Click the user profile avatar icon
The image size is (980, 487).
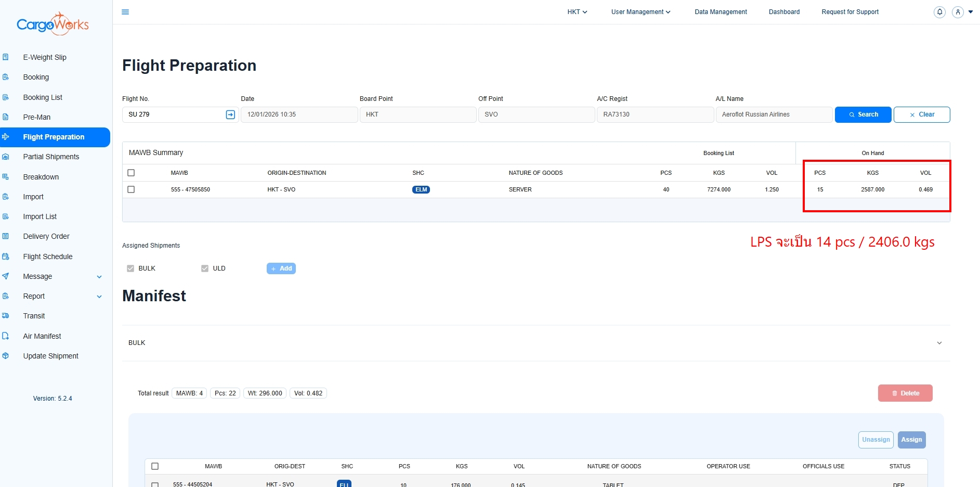click(x=958, y=12)
